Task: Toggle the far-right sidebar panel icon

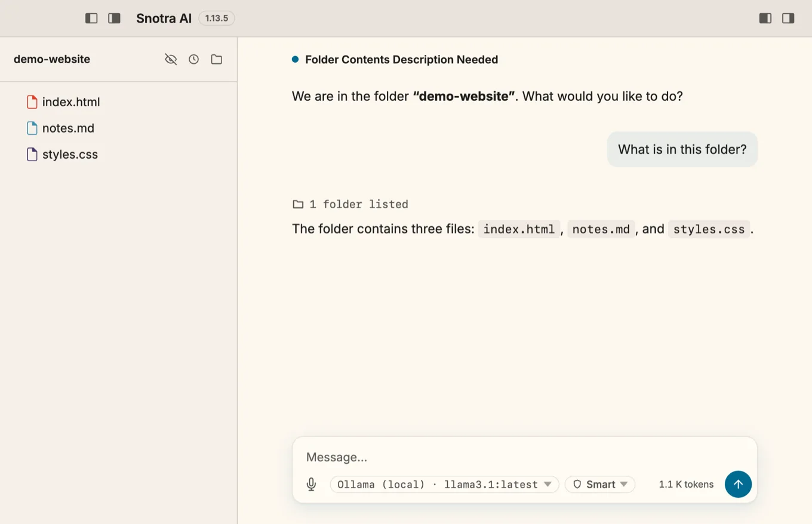Action: [x=788, y=19]
